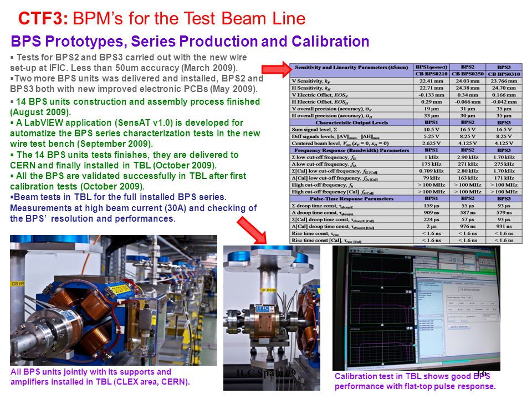Open the center photo of the single BPS unit
Image resolution: width=532 pixels, height=399 pixels.
(x=272, y=318)
